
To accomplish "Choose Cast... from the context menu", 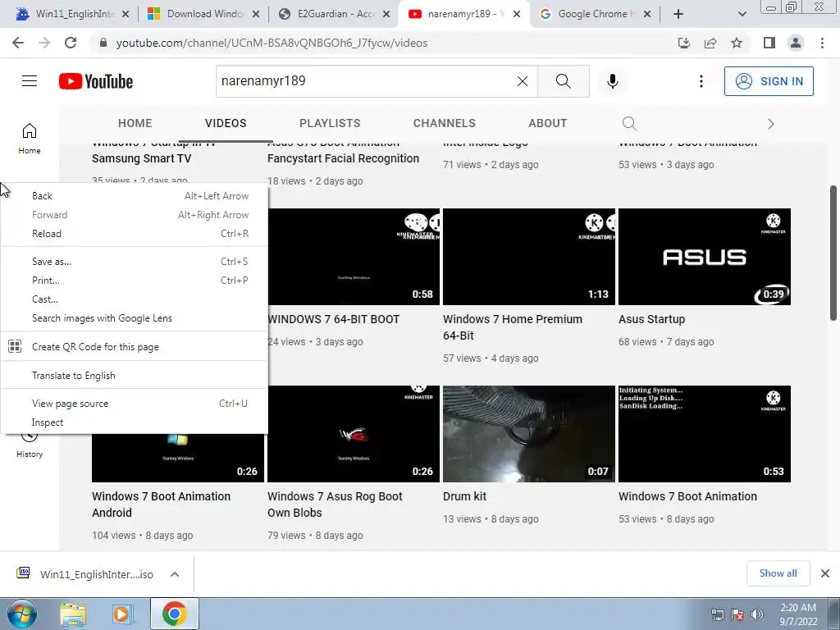I will click(134, 299).
